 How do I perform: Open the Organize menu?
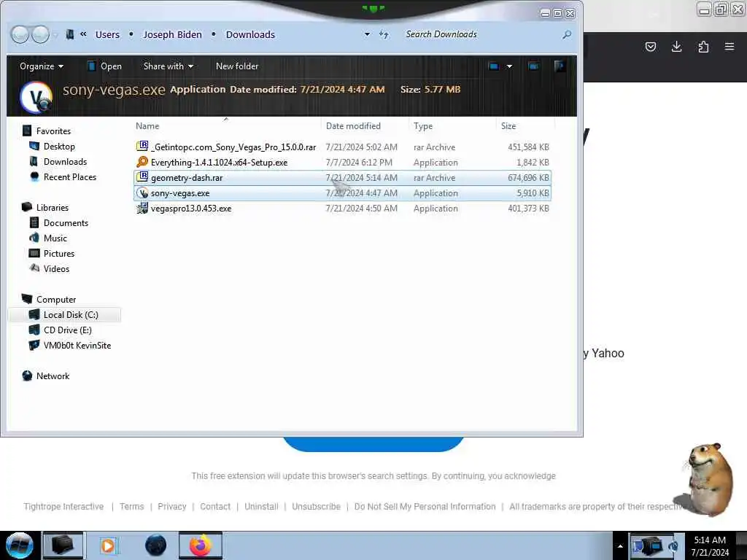click(42, 66)
